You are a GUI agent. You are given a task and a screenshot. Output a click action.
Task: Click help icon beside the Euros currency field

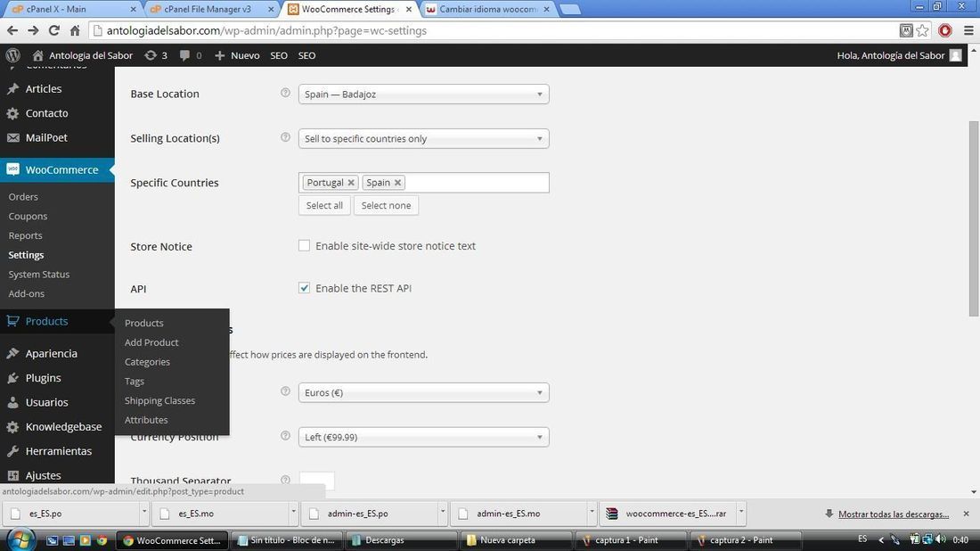(x=285, y=391)
